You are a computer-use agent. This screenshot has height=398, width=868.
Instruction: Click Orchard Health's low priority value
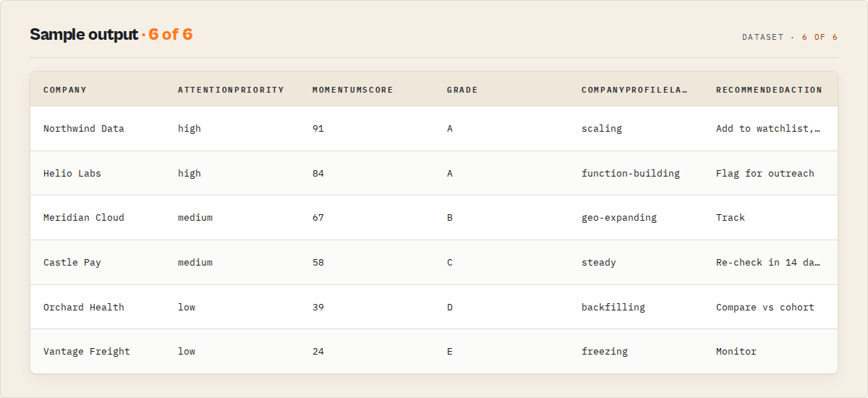click(187, 308)
